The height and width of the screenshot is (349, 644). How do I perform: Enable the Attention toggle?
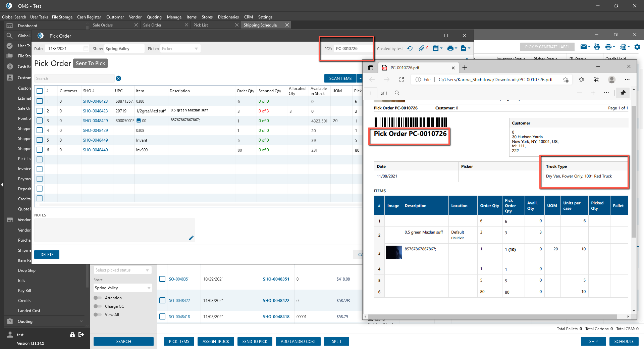coord(98,298)
